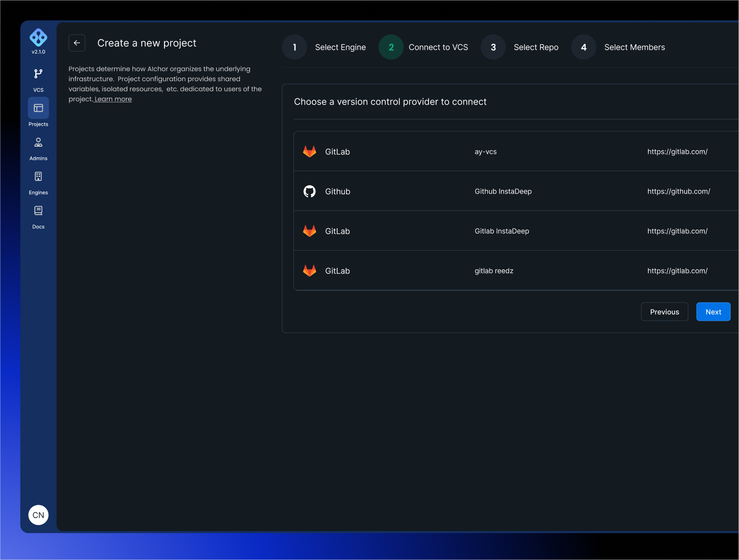This screenshot has height=560, width=739.
Task: Go to step 3 Select Repo
Action: [520, 47]
